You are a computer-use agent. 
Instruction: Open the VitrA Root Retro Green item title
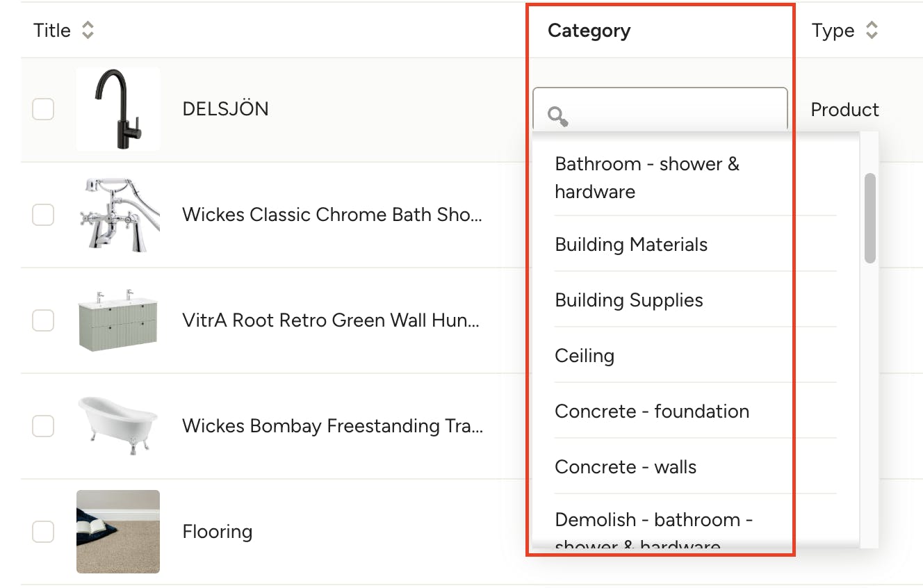(331, 320)
